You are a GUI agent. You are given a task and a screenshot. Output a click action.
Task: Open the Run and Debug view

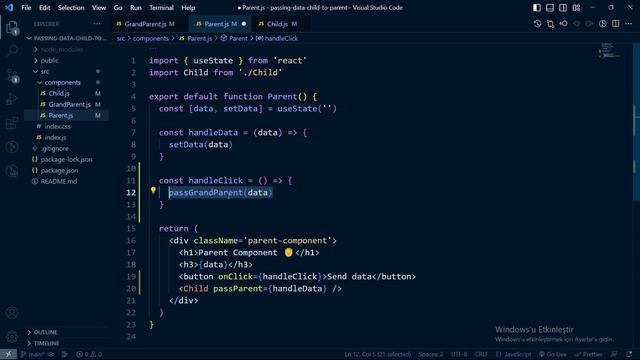(x=12, y=99)
